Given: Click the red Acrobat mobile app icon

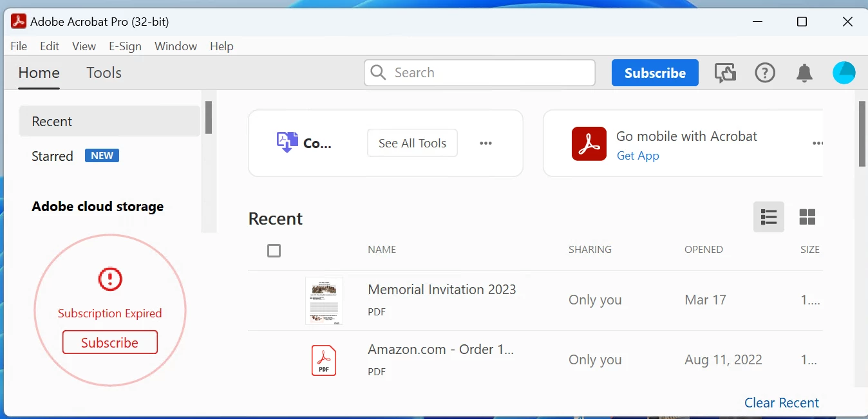Looking at the screenshot, I should [589, 144].
